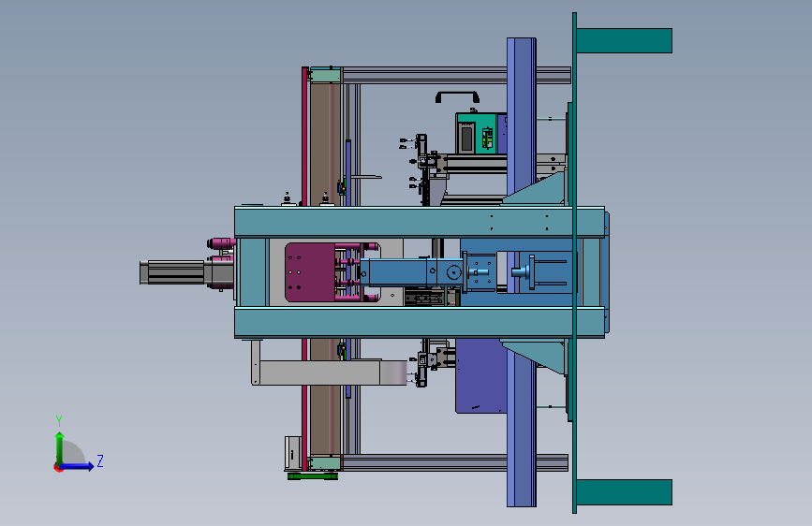Select the bottom gray aluminum extrusion rail

pos(454,463)
